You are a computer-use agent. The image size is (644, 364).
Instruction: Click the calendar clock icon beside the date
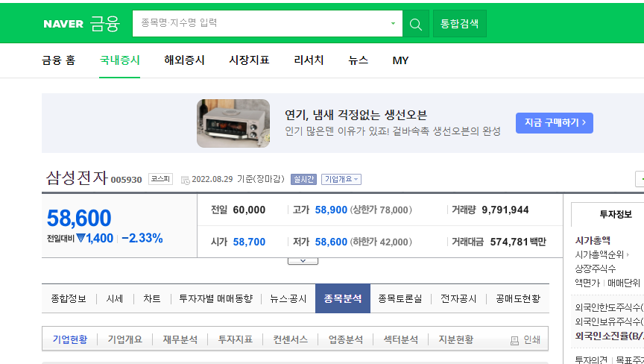(186, 180)
